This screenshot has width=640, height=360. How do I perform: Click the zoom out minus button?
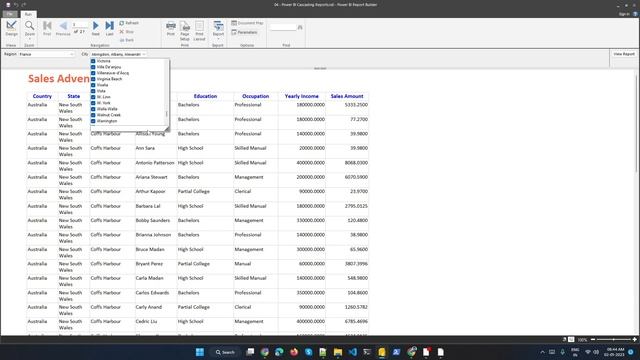[593, 340]
